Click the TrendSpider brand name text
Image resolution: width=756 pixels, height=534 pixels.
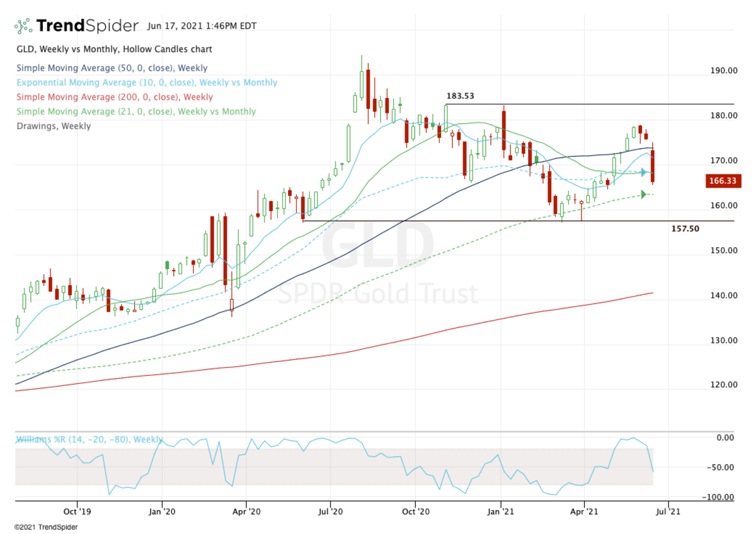[88, 26]
